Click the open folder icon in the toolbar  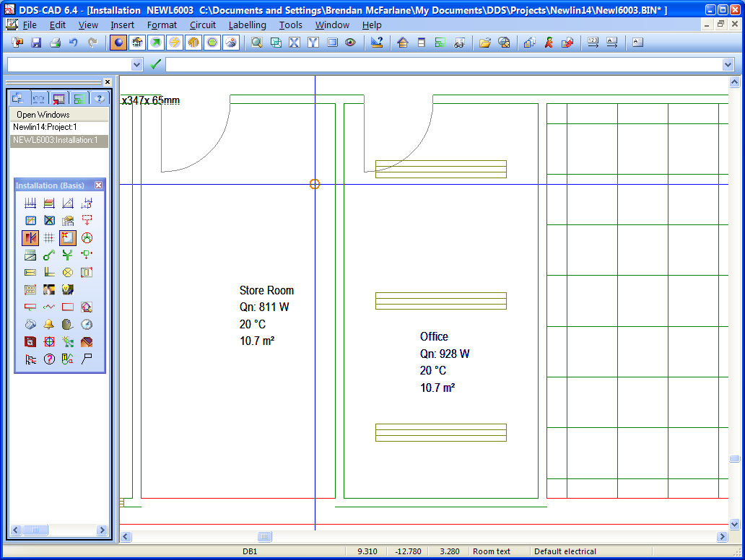[485, 43]
